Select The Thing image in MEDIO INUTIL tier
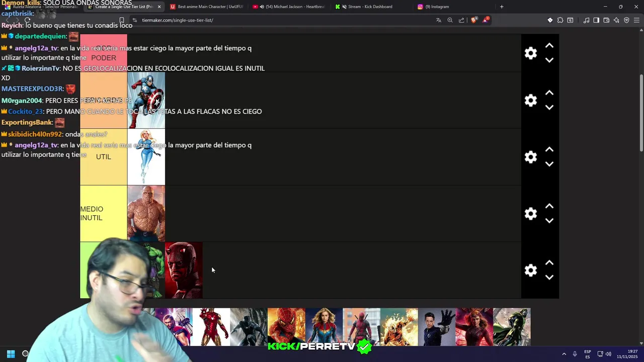644x362 pixels. pos(146,214)
